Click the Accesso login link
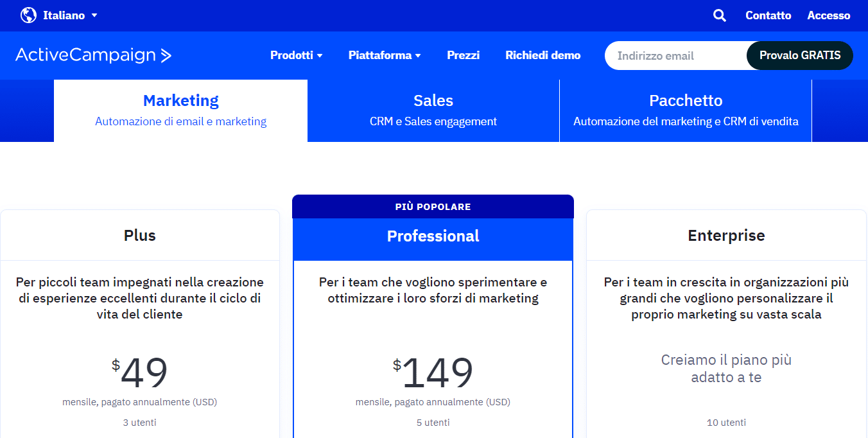868x438 pixels. pyautogui.click(x=829, y=15)
